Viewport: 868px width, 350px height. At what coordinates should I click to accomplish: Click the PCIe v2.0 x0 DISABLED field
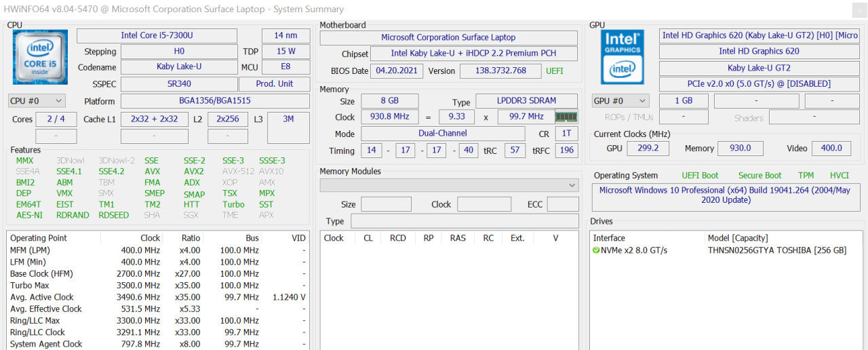tap(759, 84)
